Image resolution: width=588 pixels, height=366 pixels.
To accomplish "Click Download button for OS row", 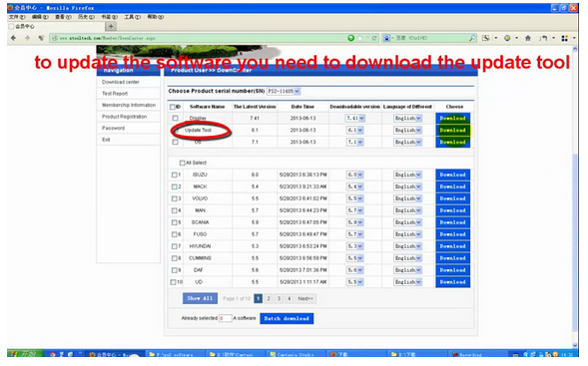I will click(x=452, y=142).
